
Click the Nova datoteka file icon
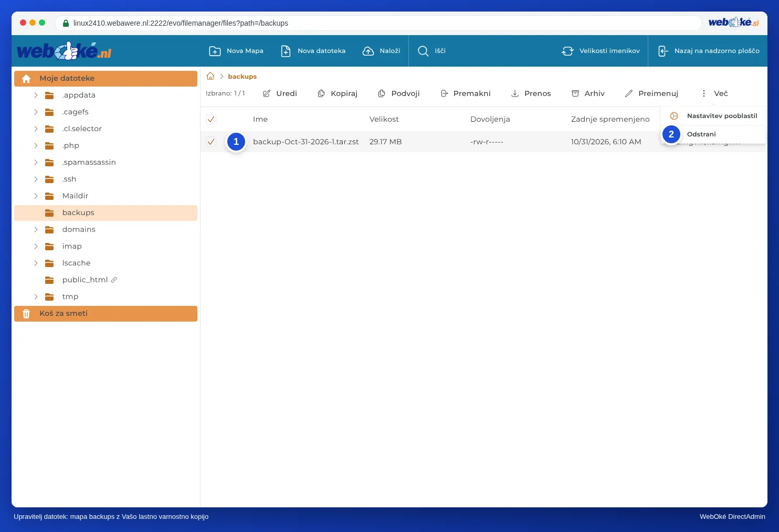[286, 51]
